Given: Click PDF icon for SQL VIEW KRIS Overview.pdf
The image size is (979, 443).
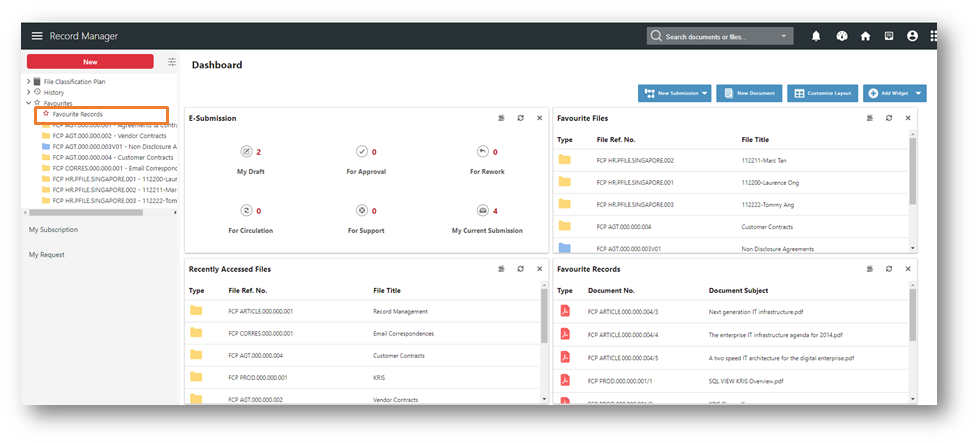Looking at the screenshot, I should pyautogui.click(x=565, y=380).
